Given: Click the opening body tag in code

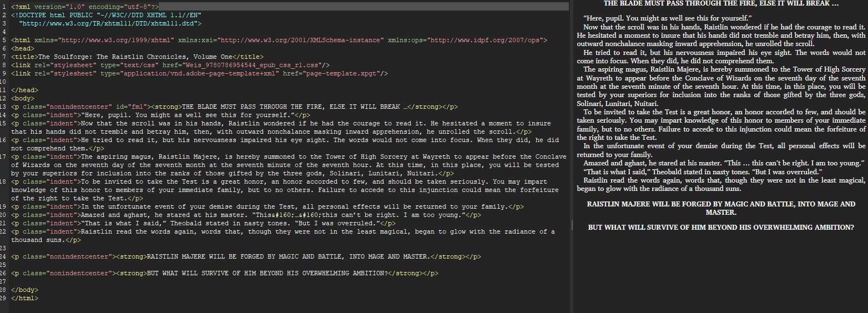Looking at the screenshot, I should pos(23,98).
